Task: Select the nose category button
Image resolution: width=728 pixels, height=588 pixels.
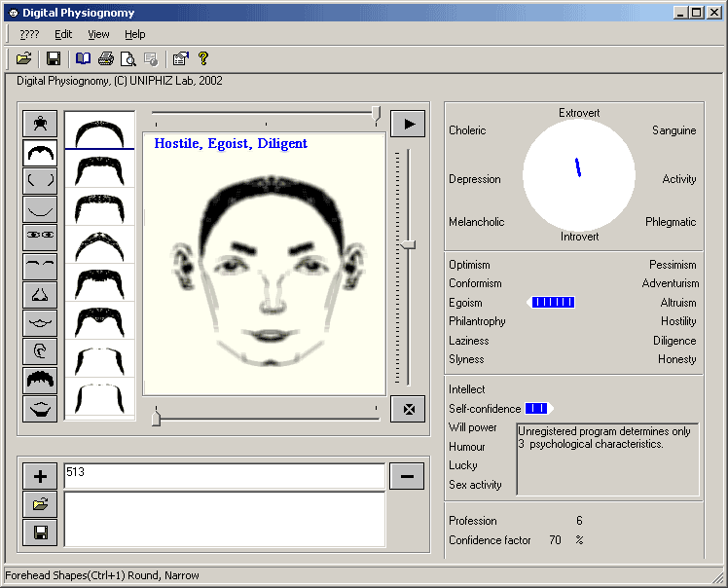Action: 40,295
